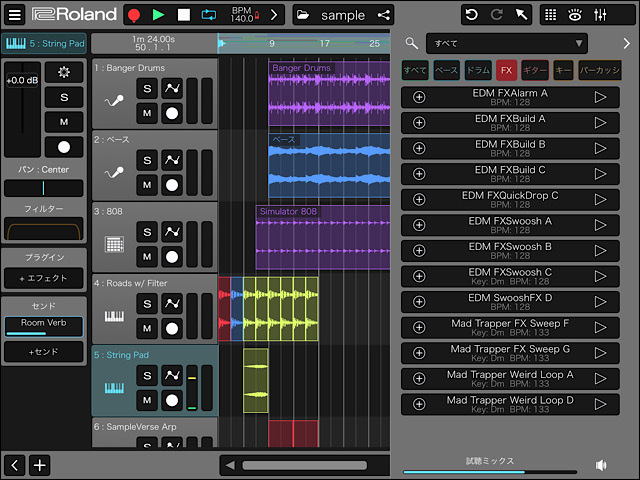Preview the EDM FXSwoosh B loop
This screenshot has height=480, width=640.
pos(600,251)
